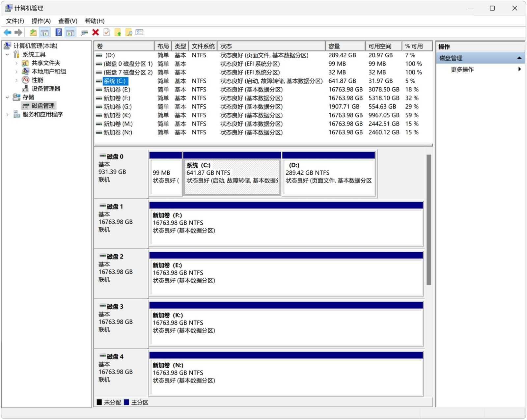Open Help via blue question mark icon
The width and height of the screenshot is (527, 420).
pyautogui.click(x=59, y=32)
